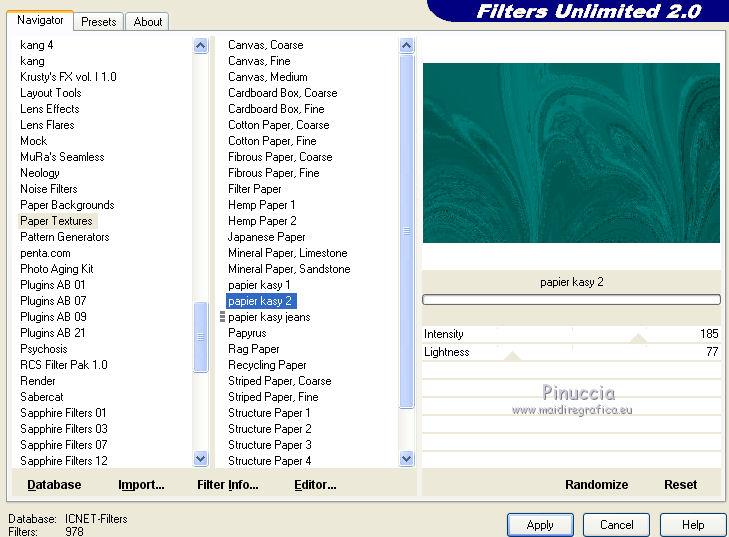Open the About tab

[148, 22]
